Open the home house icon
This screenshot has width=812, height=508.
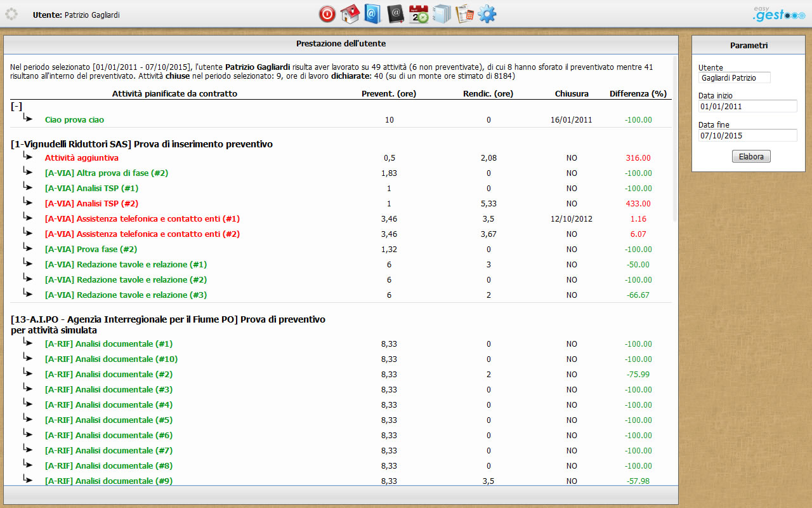tap(350, 14)
